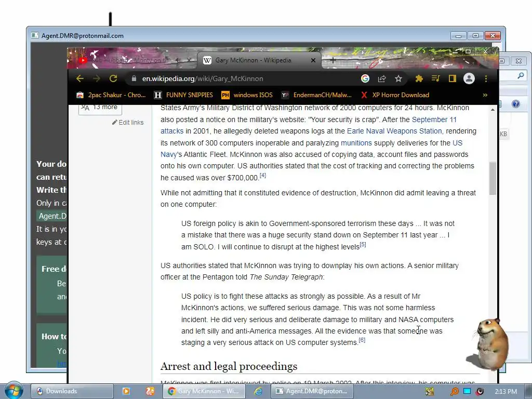Image resolution: width=532 pixels, height=399 pixels.
Task: Switch to Agent.DMR@proton taskbar button
Action: [312, 391]
